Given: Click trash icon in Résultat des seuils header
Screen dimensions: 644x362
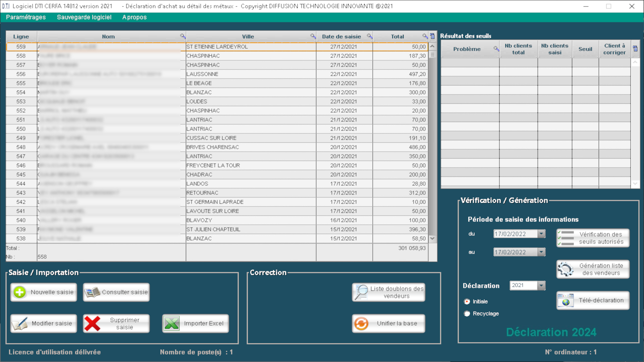Looking at the screenshot, I should pyautogui.click(x=635, y=49).
